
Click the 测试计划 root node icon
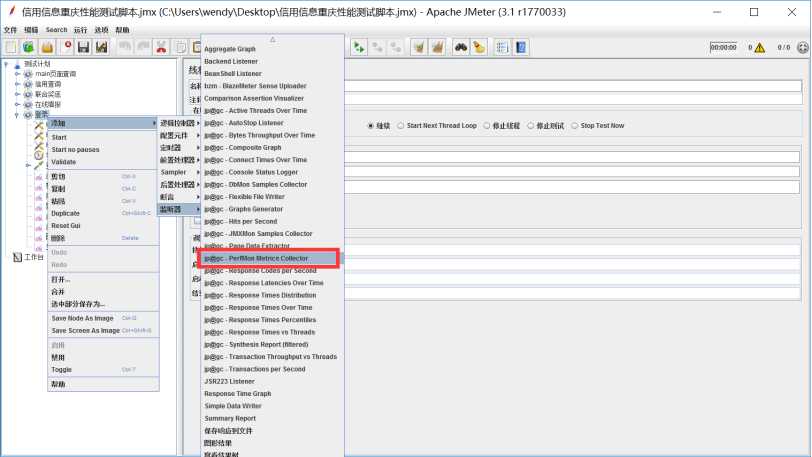pyautogui.click(x=17, y=64)
